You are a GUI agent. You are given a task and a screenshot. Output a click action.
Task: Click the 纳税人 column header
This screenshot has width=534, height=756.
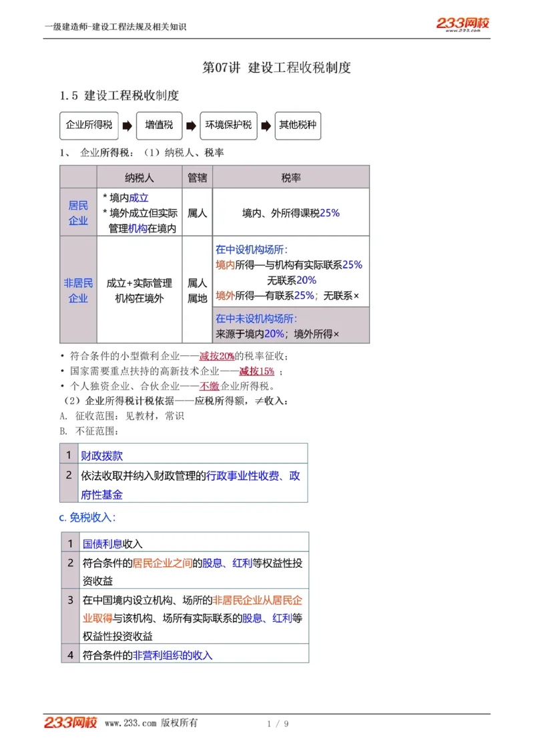[x=138, y=177]
